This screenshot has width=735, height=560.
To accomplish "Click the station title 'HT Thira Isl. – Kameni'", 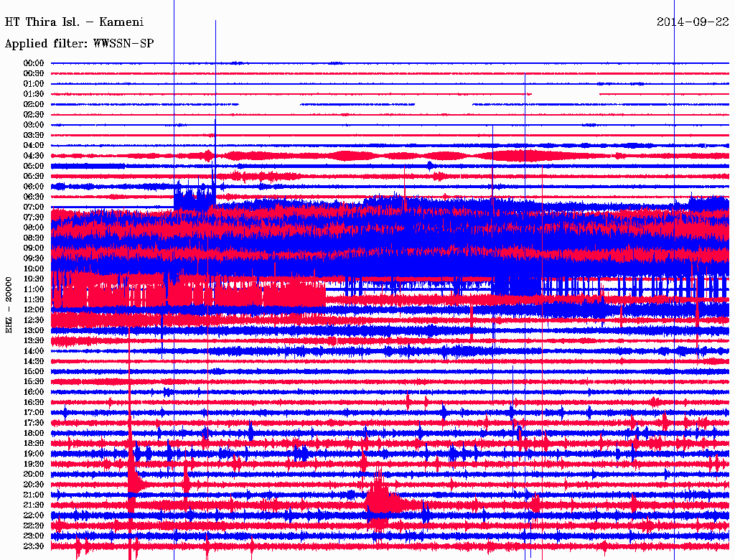I will pos(74,22).
